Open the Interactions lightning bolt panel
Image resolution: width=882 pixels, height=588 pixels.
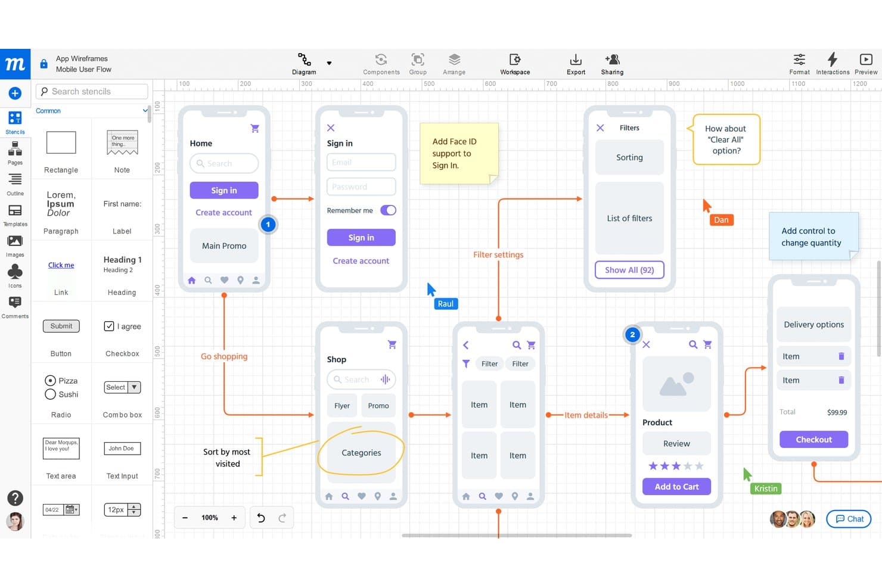point(833,64)
